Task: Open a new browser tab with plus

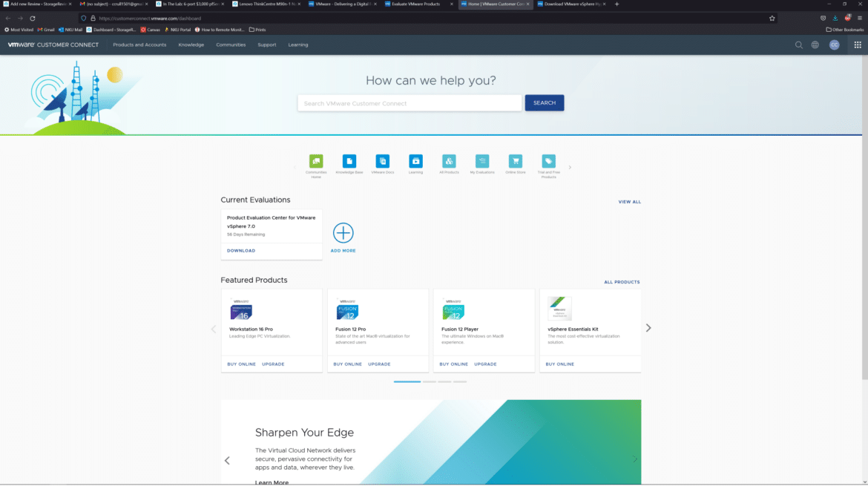Action: 617,4
